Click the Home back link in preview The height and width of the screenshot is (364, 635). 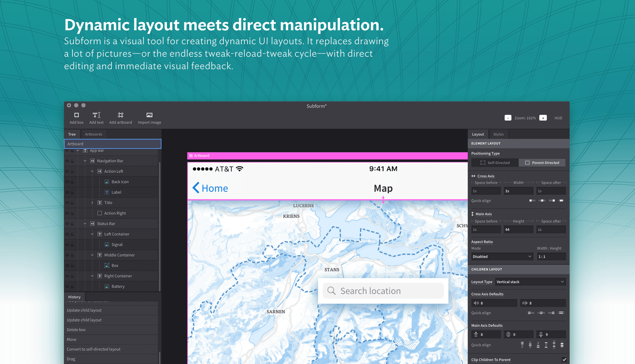(x=210, y=188)
